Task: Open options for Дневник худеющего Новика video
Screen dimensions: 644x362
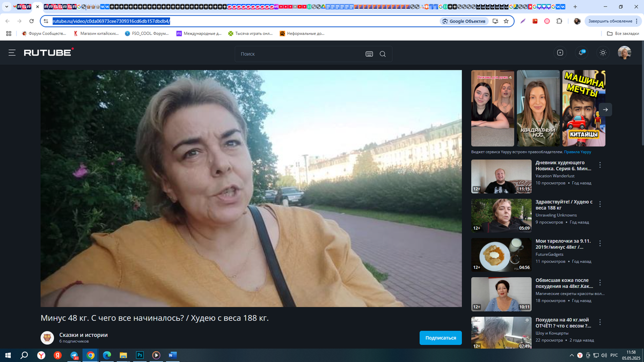Action: (600, 165)
